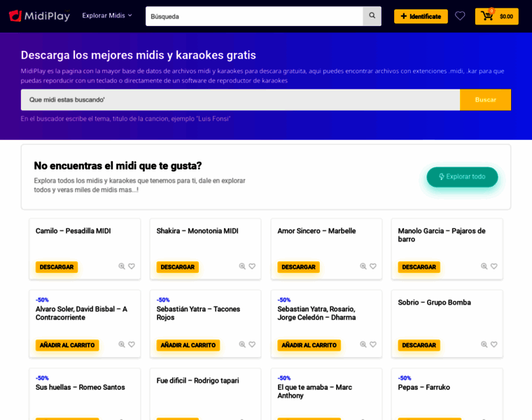Favorite Camilo – Pesadilla with heart icon
532x420 pixels.
click(x=132, y=266)
